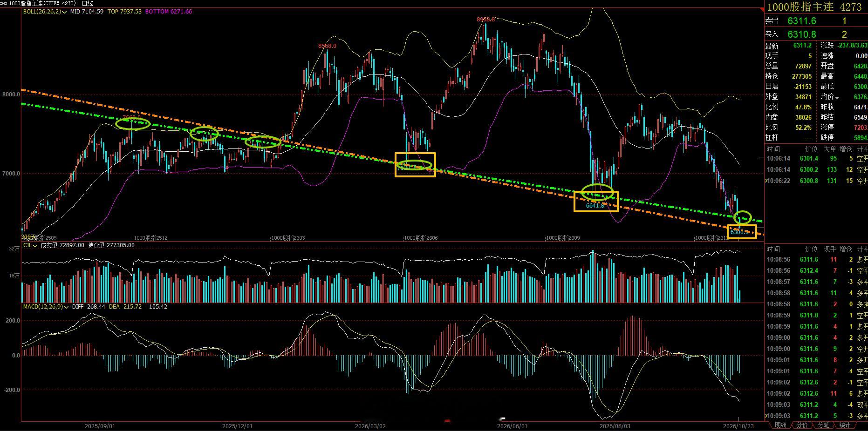The image size is (868, 431).
Task: Click the 买入 price 6310.8
Action: pyautogui.click(x=802, y=34)
